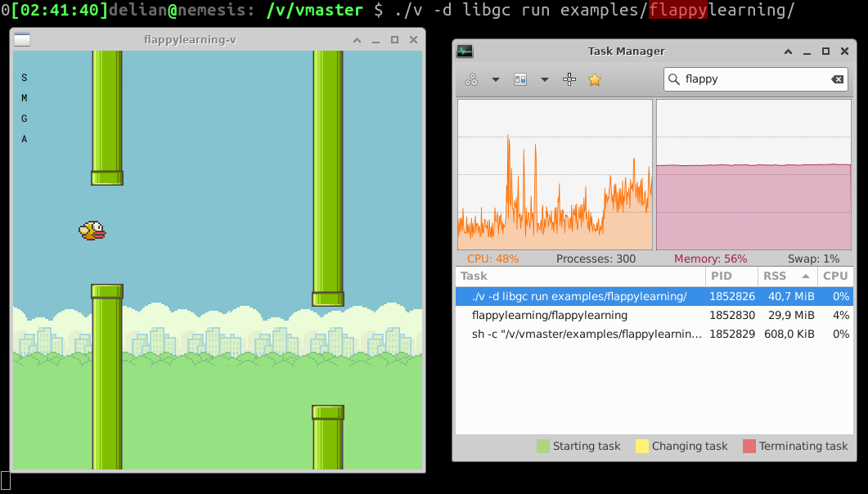868x494 pixels.
Task: Select the './v -d libgc run examples/flappylearning/' process row
Action: pyautogui.click(x=654, y=297)
